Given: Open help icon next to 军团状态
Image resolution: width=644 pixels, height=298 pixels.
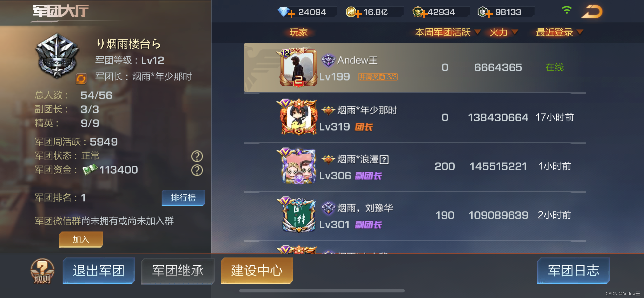Looking at the screenshot, I should coord(197,156).
